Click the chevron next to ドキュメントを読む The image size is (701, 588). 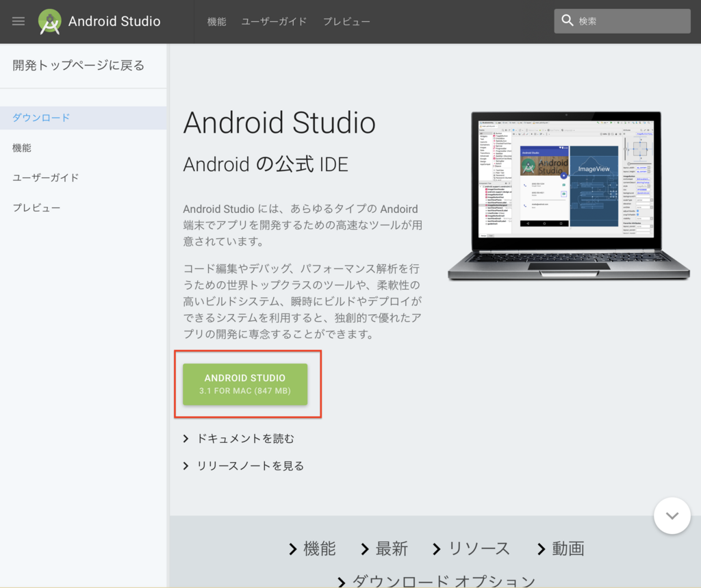pos(186,438)
